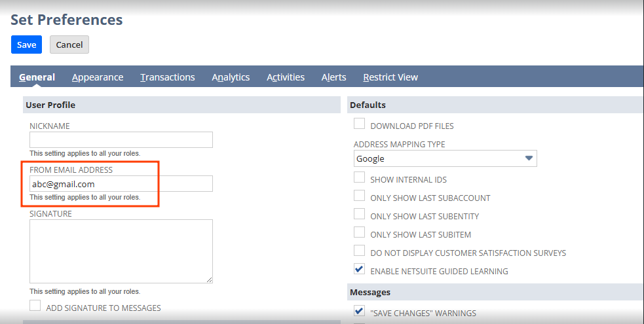Click the blue Save button
Viewport: 644px width, 324px height.
point(26,45)
